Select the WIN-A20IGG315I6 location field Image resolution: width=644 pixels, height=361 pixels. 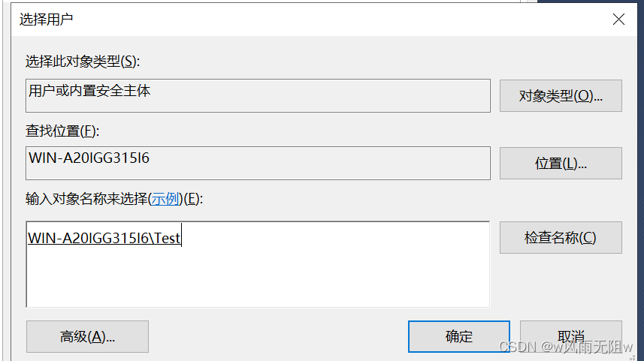click(x=257, y=163)
